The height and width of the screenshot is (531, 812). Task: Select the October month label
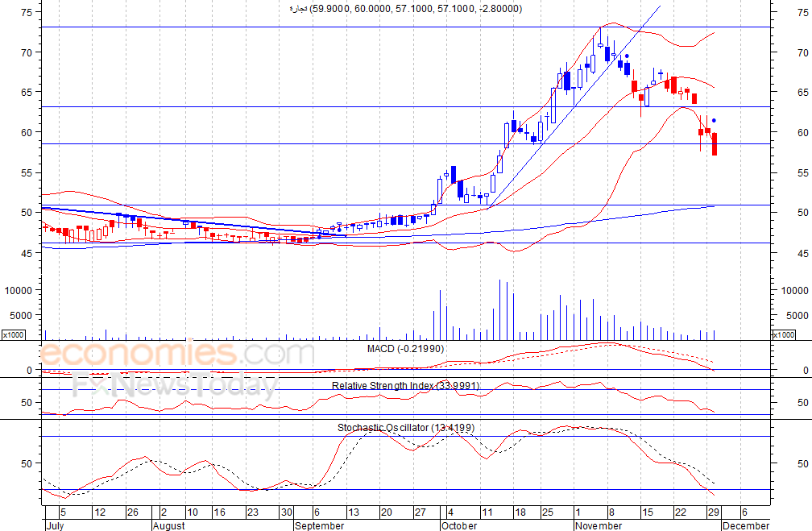[459, 525]
